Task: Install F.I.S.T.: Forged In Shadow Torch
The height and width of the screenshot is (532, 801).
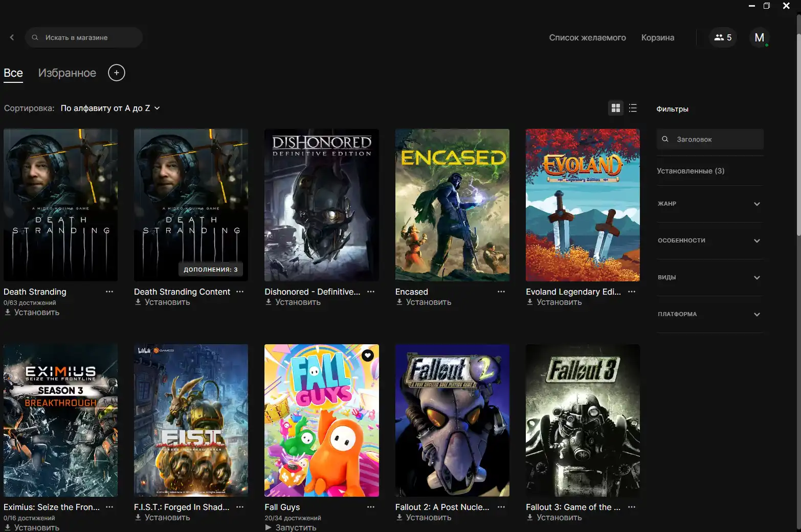Action: tap(162, 517)
